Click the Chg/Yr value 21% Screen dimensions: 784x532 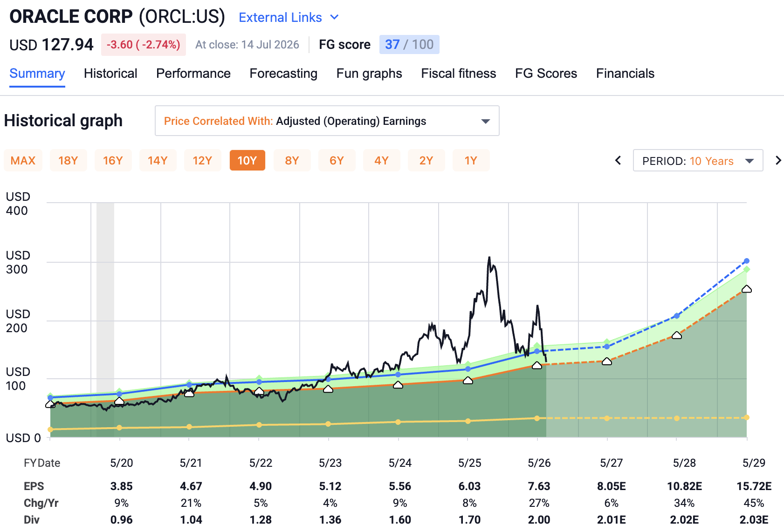pyautogui.click(x=191, y=503)
